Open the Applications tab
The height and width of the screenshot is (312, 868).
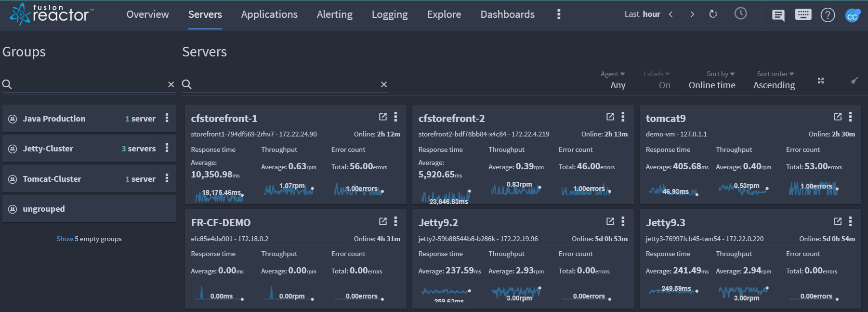[269, 14]
